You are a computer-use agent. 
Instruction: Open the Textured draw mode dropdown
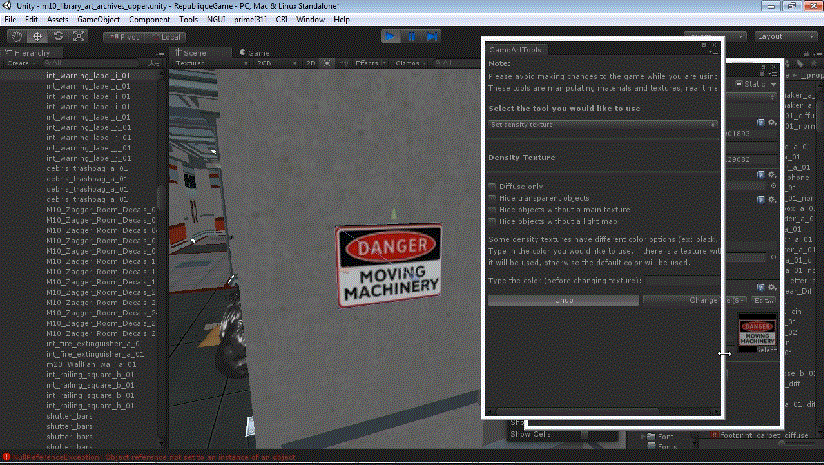point(212,64)
